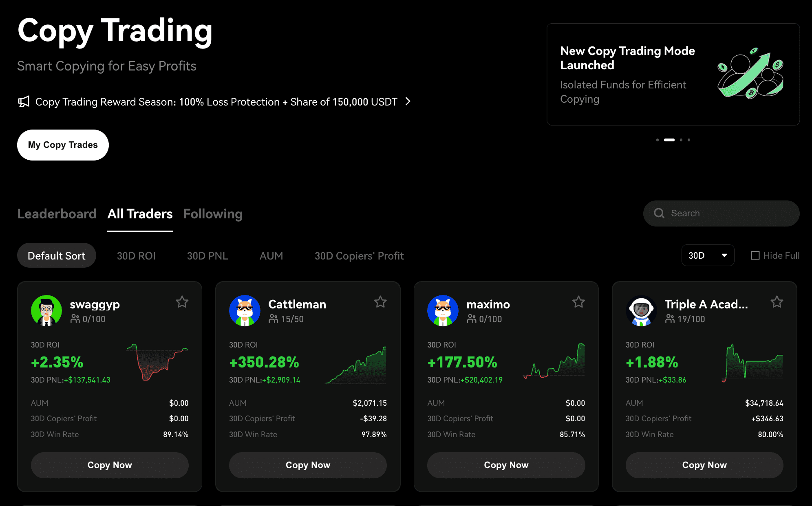The height and width of the screenshot is (506, 812).
Task: Enable the Hide Full checkbox
Action: (755, 255)
